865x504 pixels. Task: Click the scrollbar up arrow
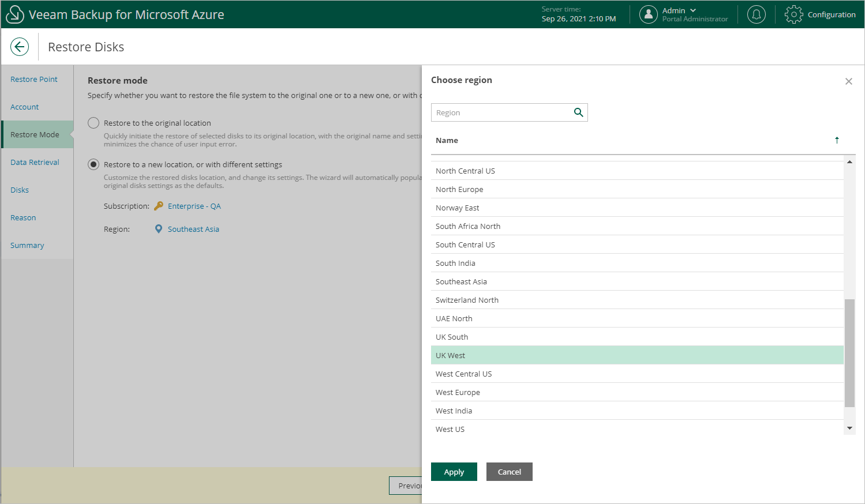pyautogui.click(x=849, y=162)
